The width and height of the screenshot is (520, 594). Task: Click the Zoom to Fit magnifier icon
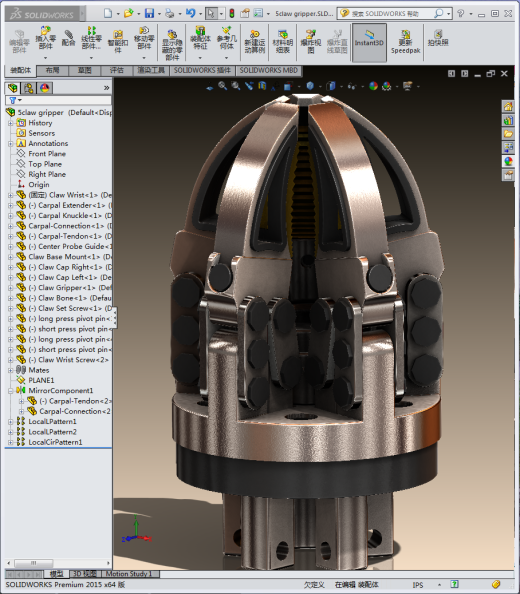(222, 86)
